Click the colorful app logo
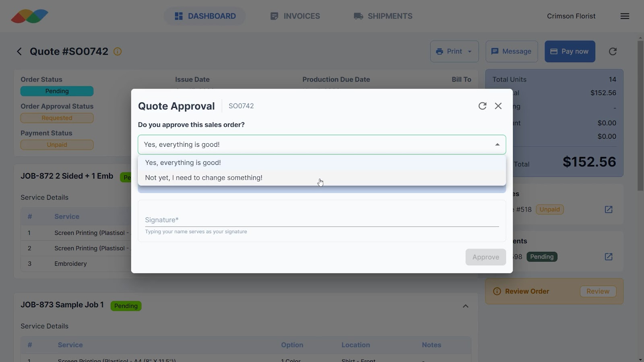 coord(29,16)
